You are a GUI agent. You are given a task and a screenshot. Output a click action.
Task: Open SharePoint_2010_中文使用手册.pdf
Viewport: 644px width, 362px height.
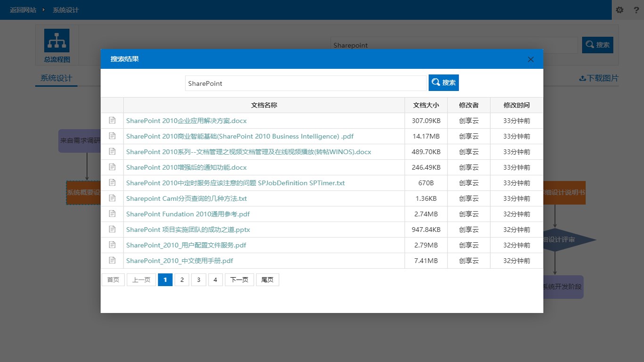[180, 261]
